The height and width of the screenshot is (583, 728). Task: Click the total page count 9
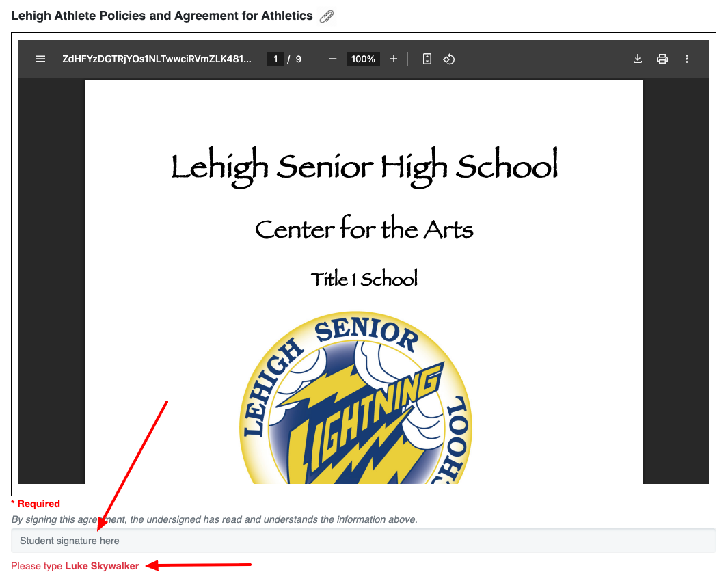coord(299,59)
